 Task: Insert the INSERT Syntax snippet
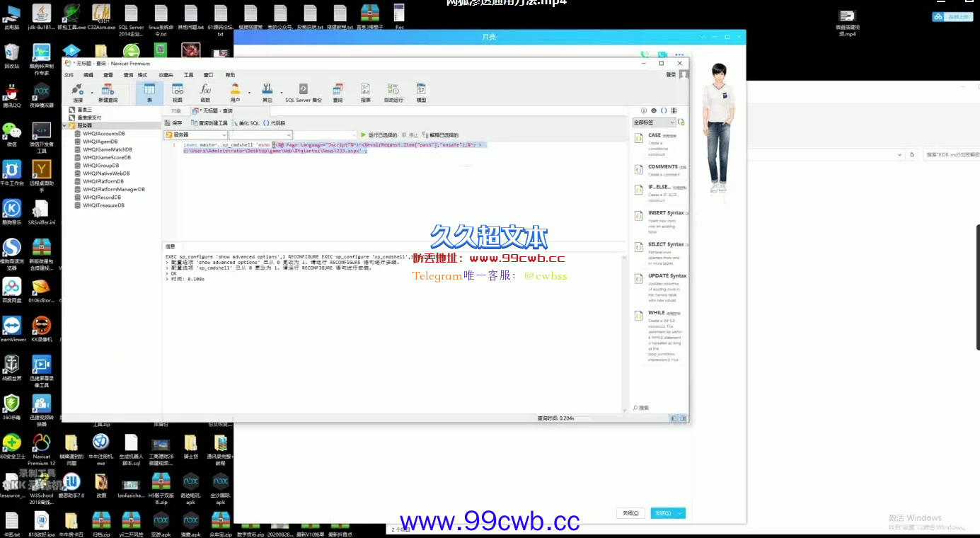659,222
